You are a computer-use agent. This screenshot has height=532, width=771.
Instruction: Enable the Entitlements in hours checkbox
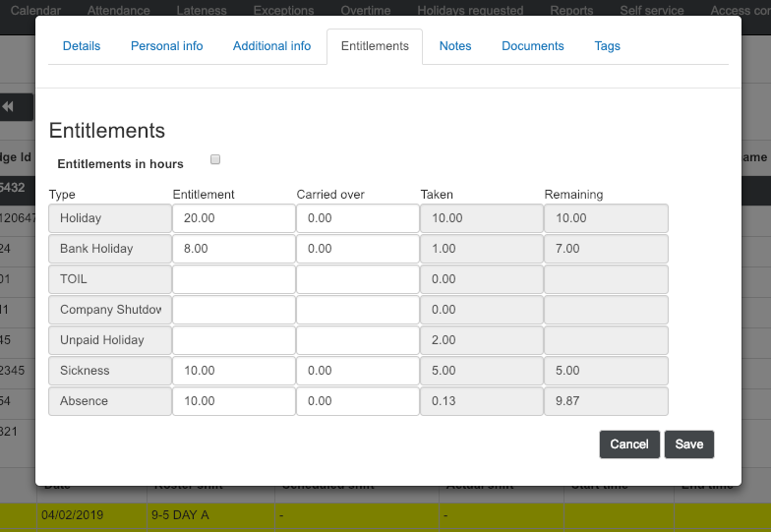coord(215,159)
